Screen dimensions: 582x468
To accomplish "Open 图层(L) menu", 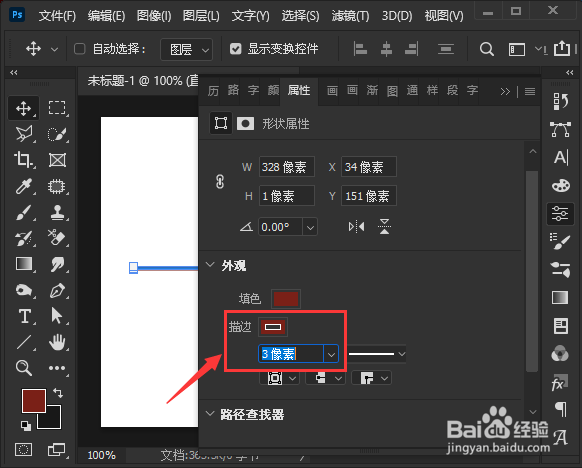I will (x=201, y=16).
